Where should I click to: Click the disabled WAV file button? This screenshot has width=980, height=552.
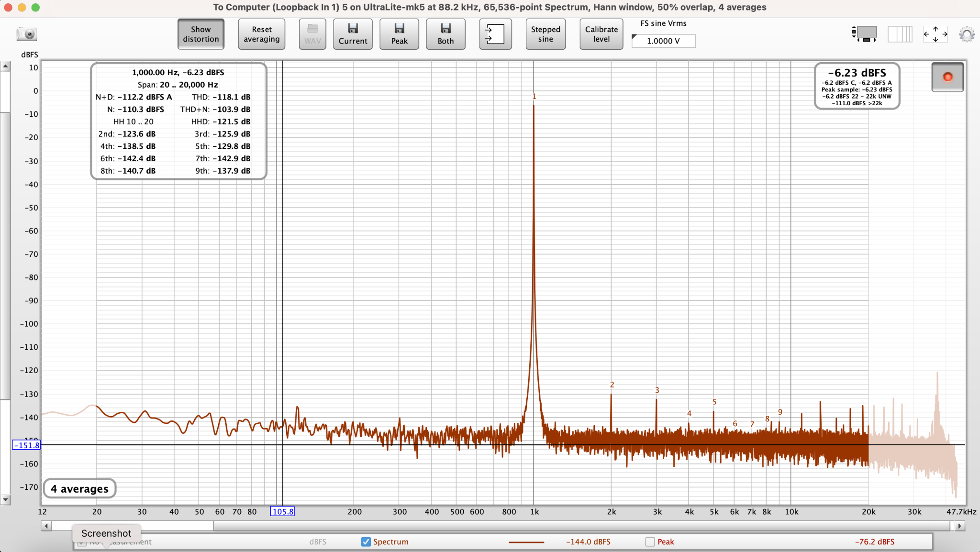(312, 34)
